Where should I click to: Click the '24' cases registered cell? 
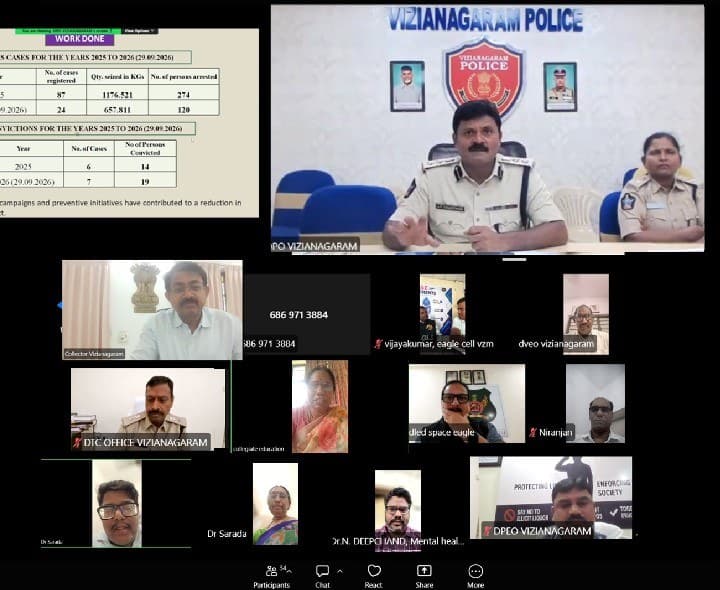point(61,110)
